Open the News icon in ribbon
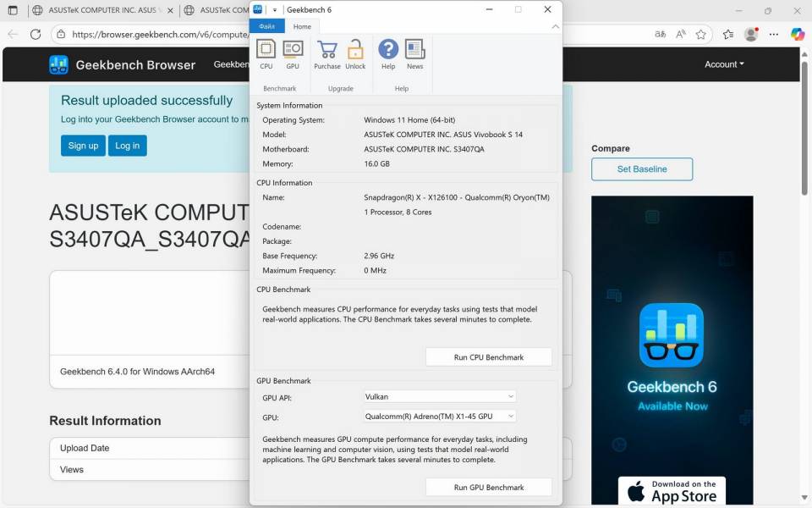 (x=414, y=51)
